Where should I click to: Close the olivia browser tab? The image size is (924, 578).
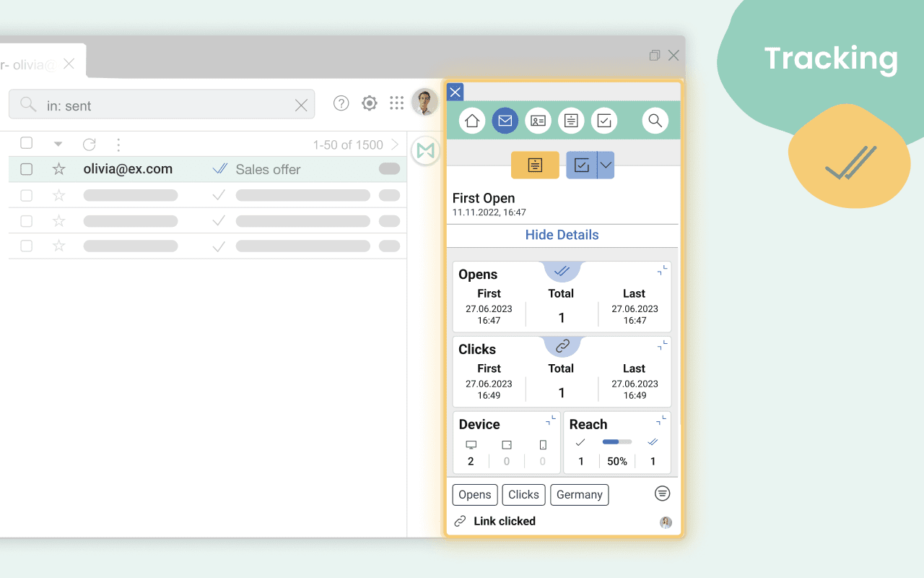[69, 64]
